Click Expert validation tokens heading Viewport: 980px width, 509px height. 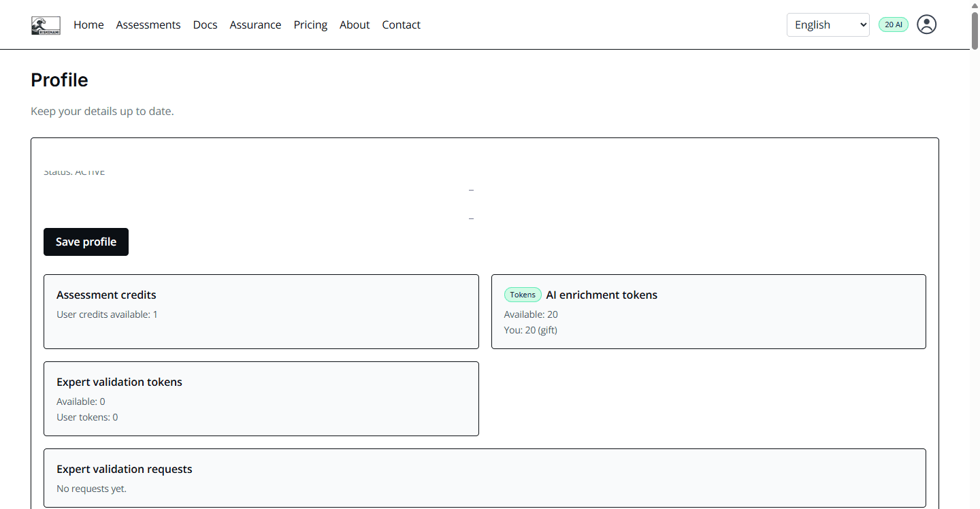pos(119,382)
